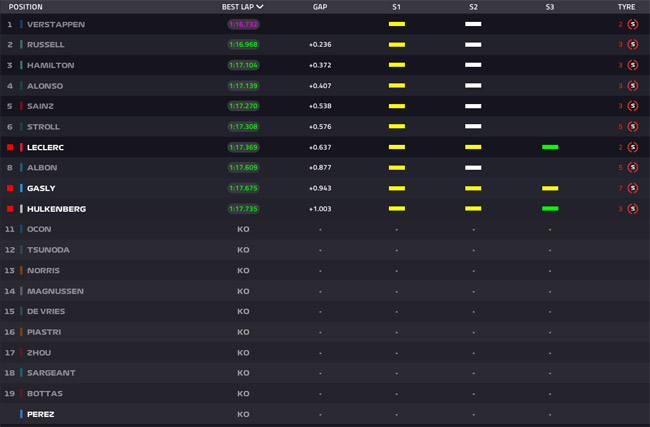650x427 pixels.
Task: Select the S3 column header
Action: pyautogui.click(x=550, y=7)
